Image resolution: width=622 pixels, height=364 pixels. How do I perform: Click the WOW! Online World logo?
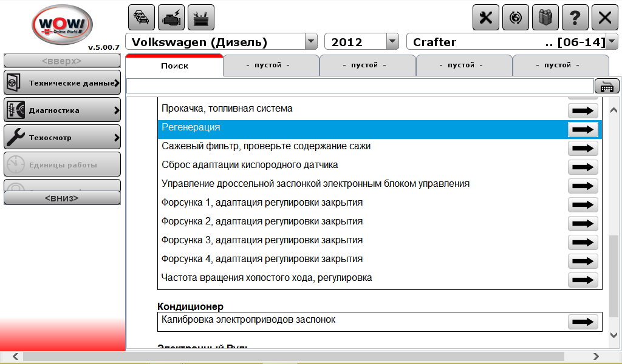pyautogui.click(x=63, y=24)
